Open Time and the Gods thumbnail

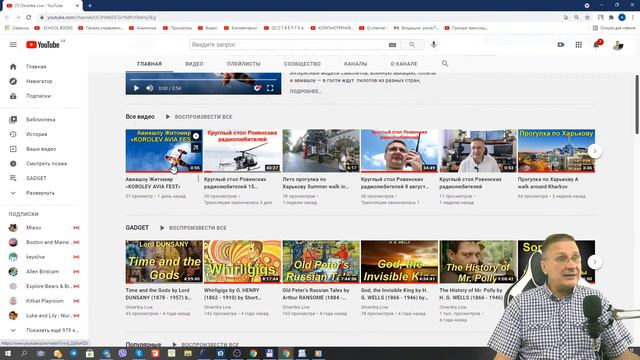point(164,262)
